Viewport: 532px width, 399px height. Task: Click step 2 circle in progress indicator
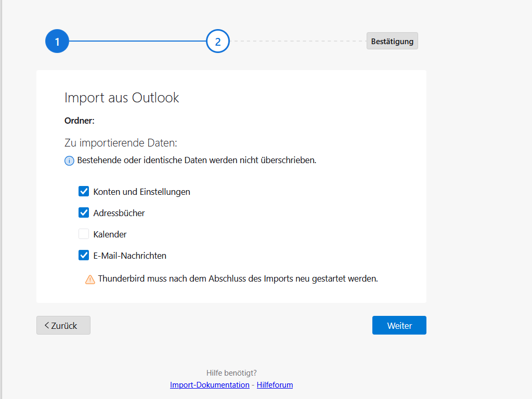[218, 41]
